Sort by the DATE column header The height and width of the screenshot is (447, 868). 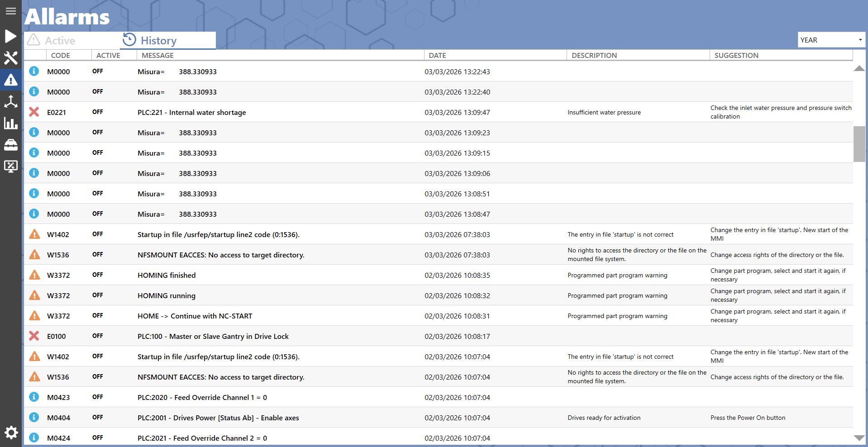click(496, 55)
